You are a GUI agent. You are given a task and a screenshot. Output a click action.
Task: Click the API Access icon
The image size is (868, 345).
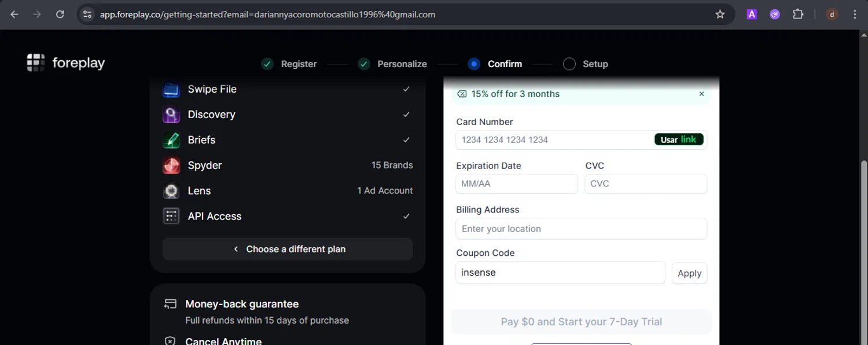pos(171,216)
